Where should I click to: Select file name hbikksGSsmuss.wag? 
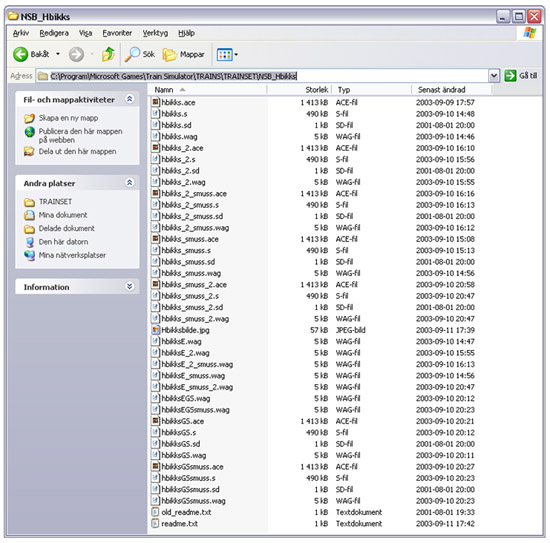click(194, 501)
